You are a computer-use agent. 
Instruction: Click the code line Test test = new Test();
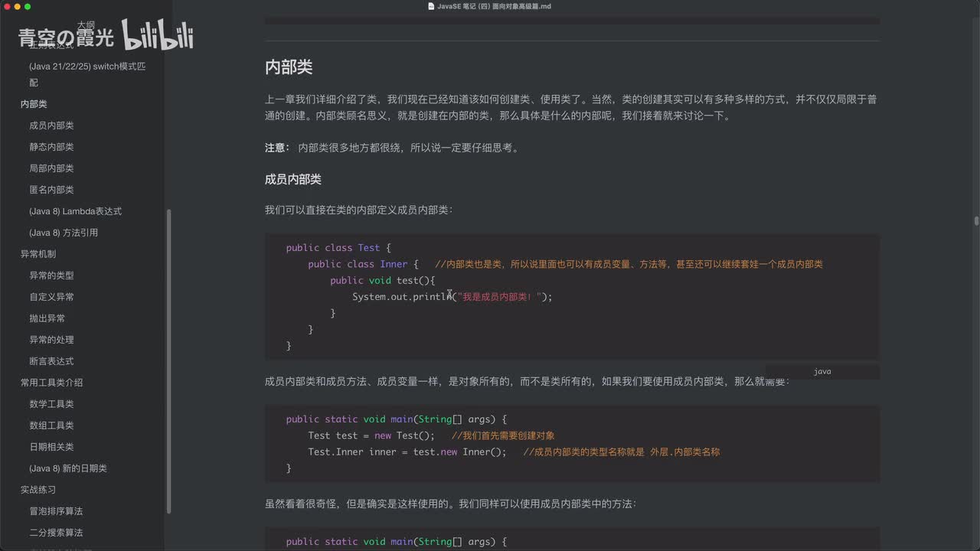click(371, 435)
